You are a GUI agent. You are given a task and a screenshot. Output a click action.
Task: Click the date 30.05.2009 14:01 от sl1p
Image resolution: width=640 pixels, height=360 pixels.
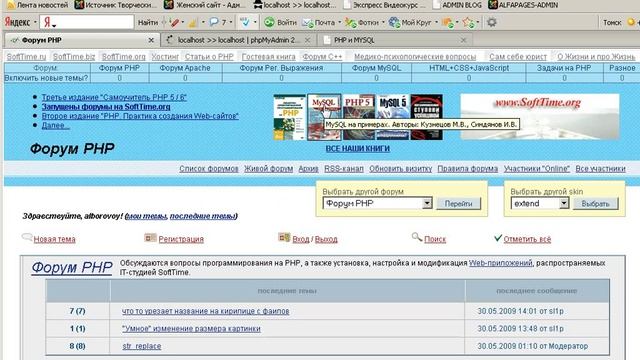tap(520, 311)
